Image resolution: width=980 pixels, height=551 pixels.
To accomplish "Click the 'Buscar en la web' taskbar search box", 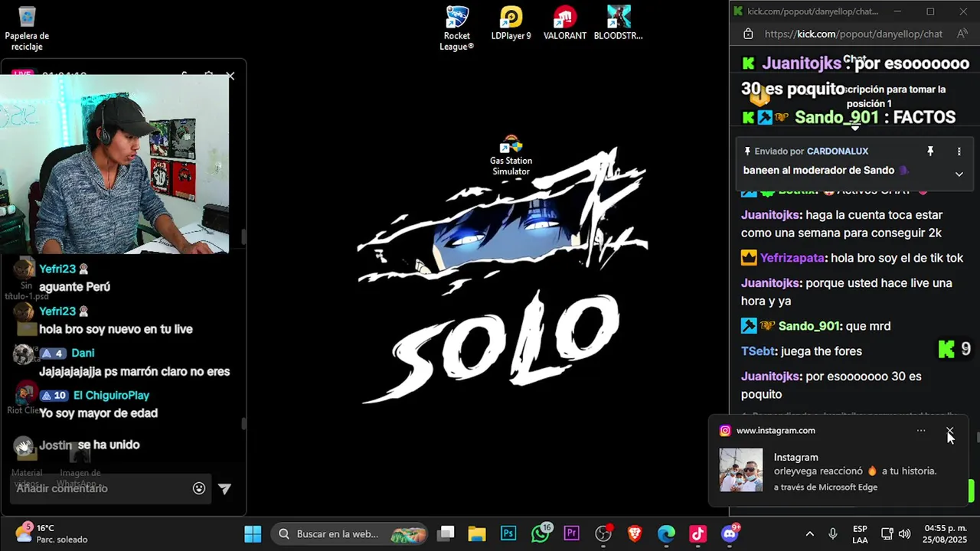I will pyautogui.click(x=351, y=533).
